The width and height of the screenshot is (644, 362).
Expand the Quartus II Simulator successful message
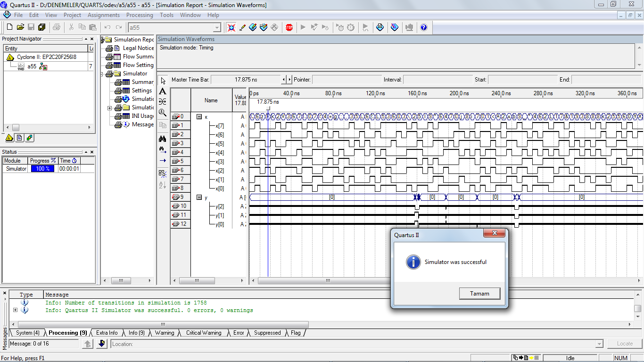(16, 310)
